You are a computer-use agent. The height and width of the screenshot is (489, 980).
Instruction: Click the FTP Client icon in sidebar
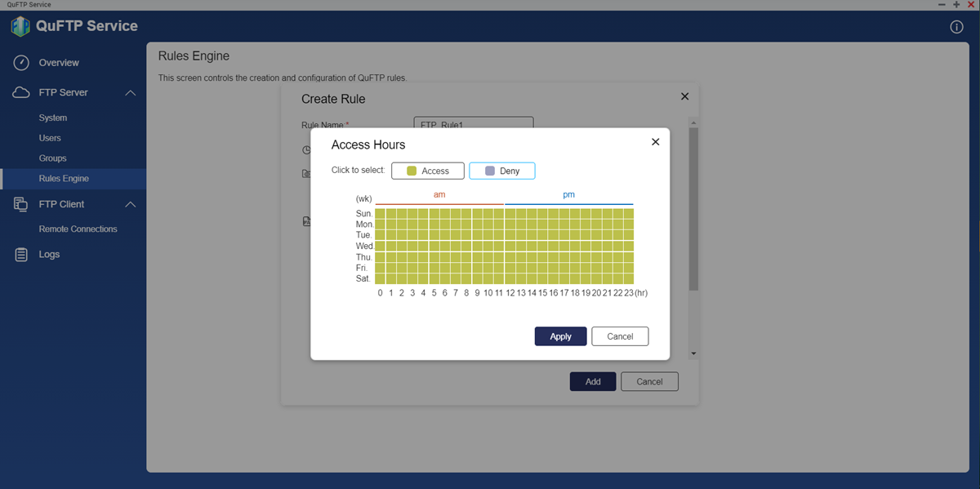point(22,204)
